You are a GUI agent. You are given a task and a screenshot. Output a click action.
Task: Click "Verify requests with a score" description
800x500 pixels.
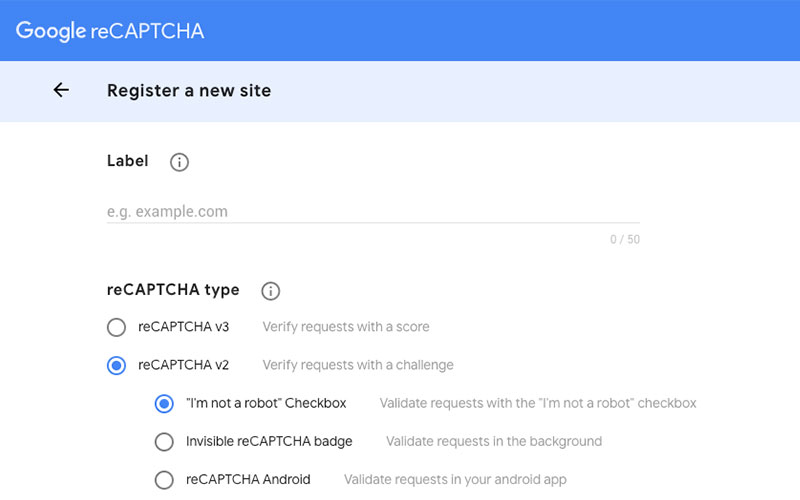coord(346,327)
